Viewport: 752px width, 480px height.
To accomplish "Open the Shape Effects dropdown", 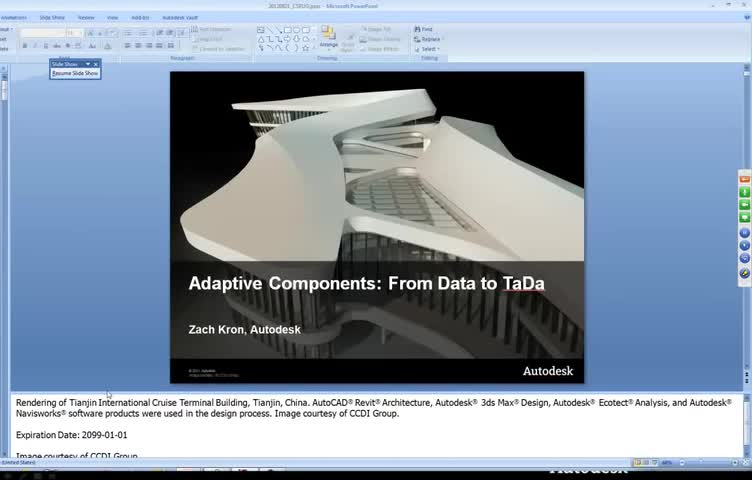I will [379, 49].
